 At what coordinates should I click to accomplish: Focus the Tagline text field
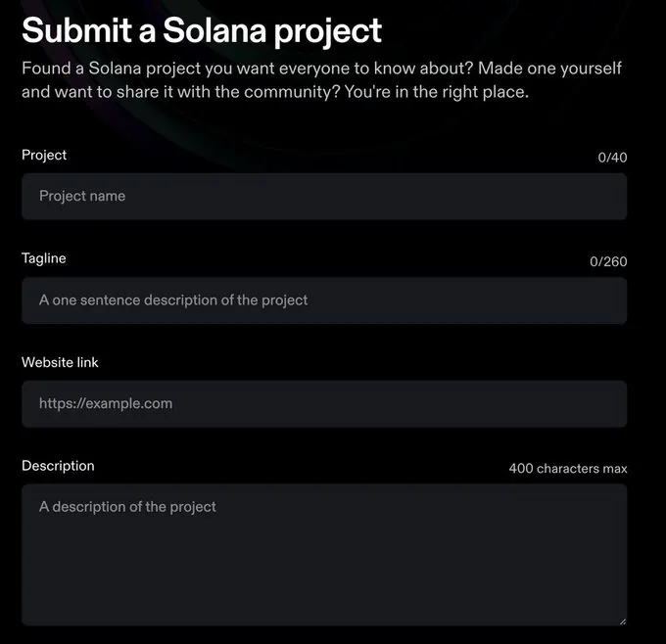coord(323,299)
